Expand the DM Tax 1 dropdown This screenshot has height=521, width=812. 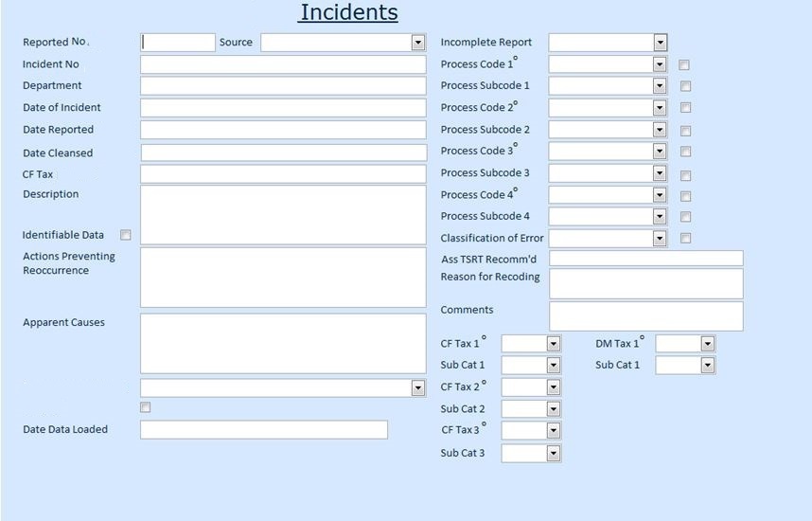[x=707, y=344]
